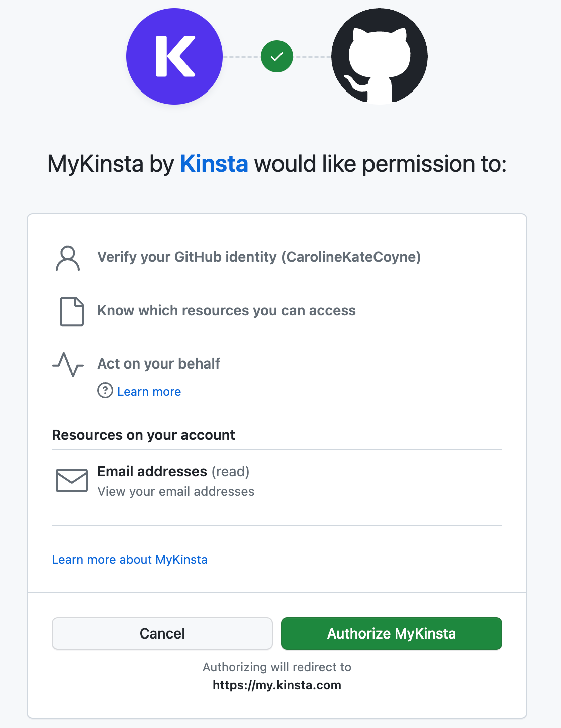Click the https://my.kinsta.com redirect URL

coord(277,685)
